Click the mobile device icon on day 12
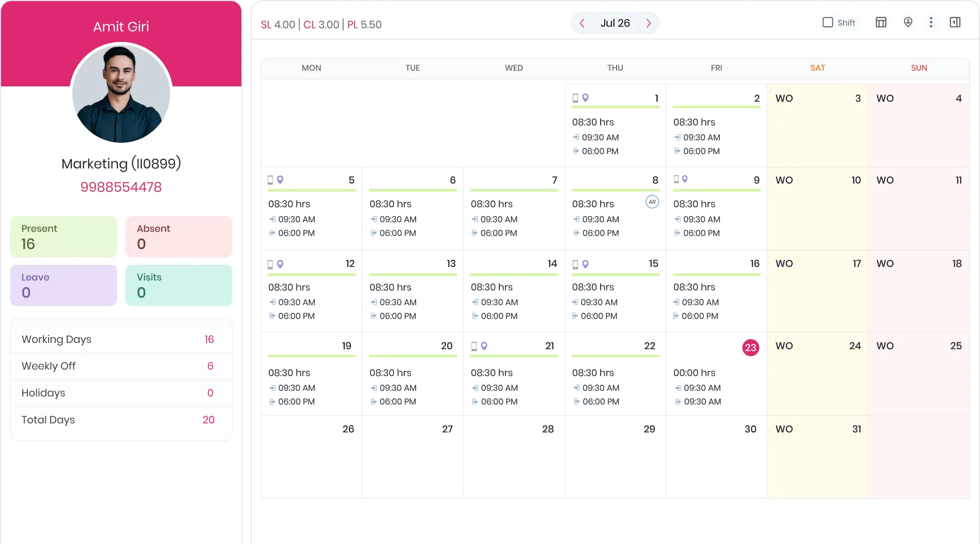The height and width of the screenshot is (544, 980). pyautogui.click(x=270, y=265)
